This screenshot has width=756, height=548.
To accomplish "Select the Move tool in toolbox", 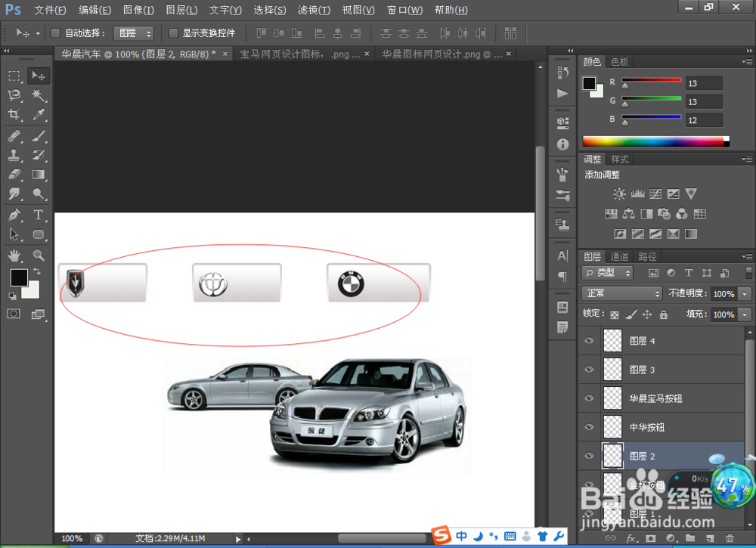I will pos(38,76).
